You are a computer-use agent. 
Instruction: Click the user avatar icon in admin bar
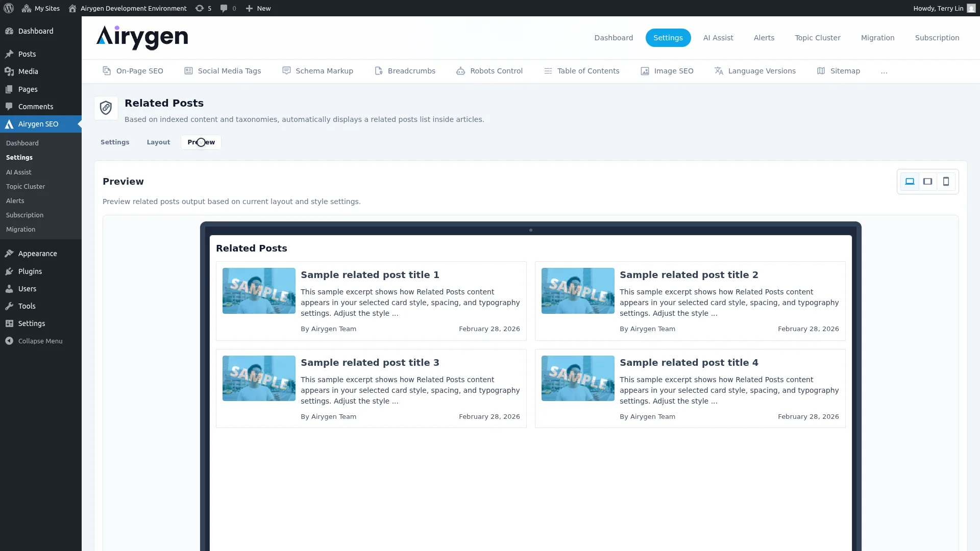pos(971,8)
